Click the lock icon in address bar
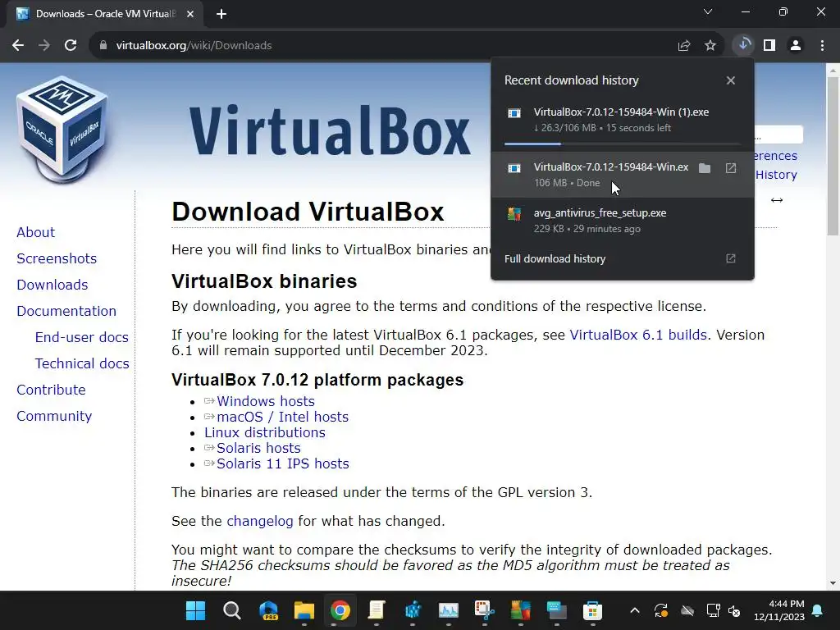 (x=103, y=46)
